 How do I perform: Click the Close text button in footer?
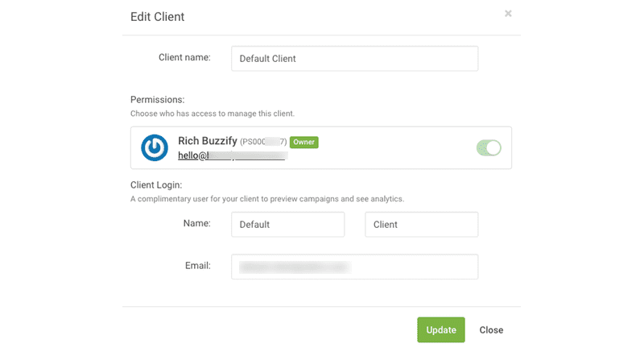click(491, 330)
